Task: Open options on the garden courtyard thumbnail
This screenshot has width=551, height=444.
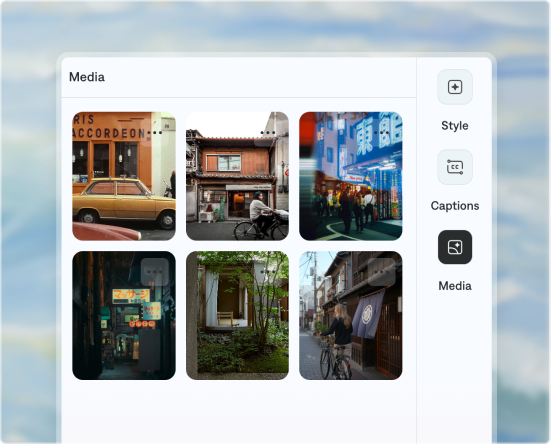Action: point(268,272)
